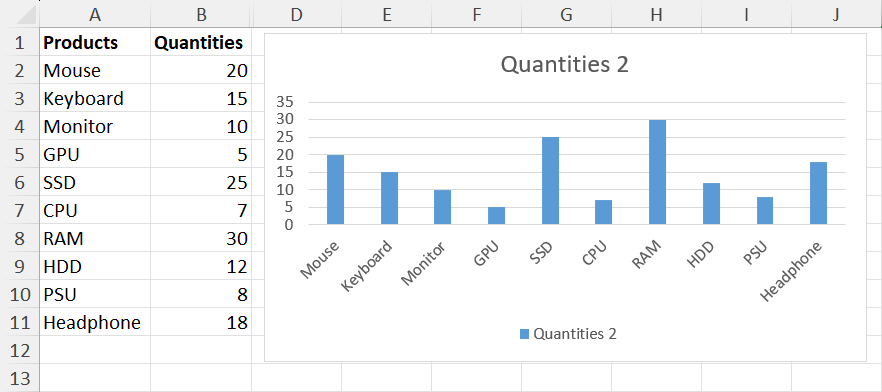Click the chart title Quantities 2
Viewport: 882px width, 392px height.
[564, 65]
